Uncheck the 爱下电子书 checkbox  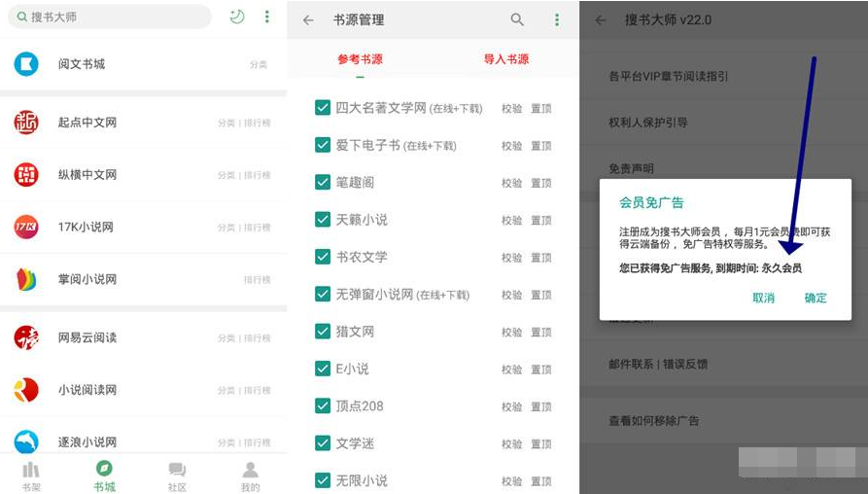(322, 145)
